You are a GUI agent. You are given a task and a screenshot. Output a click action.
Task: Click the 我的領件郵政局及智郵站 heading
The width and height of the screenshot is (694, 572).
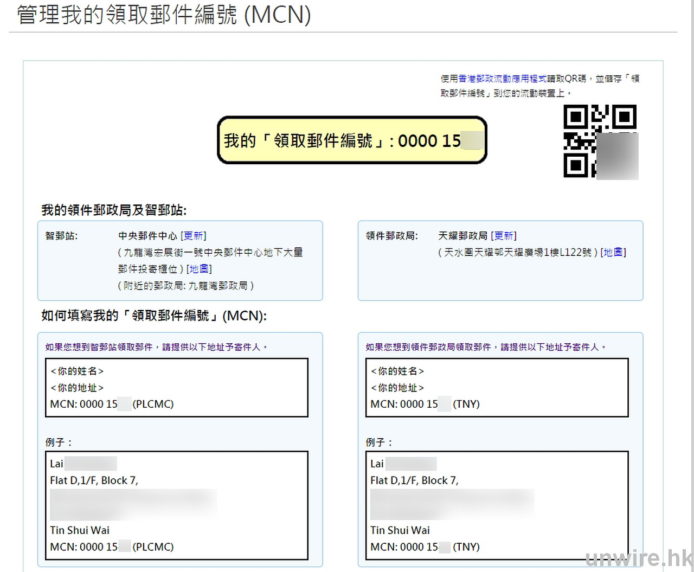pyautogui.click(x=113, y=210)
